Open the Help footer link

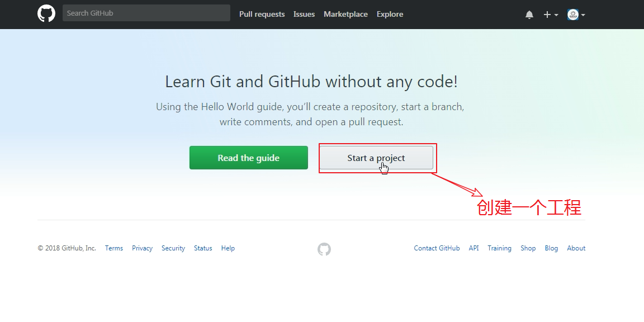point(228,248)
